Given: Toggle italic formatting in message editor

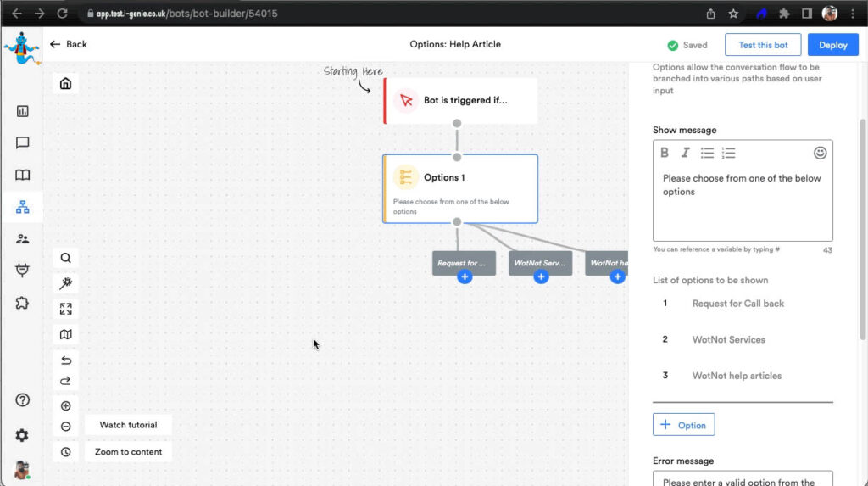Looking at the screenshot, I should pyautogui.click(x=685, y=153).
